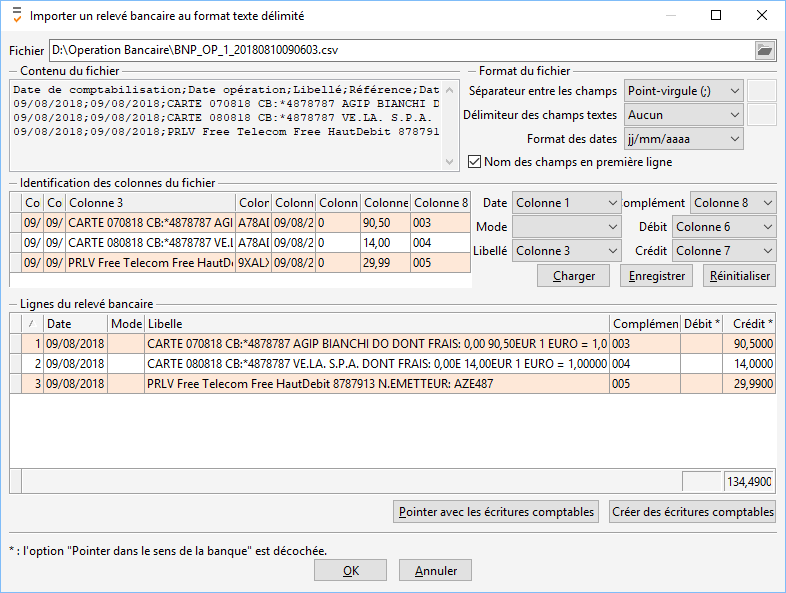
Task: Click the credit value 90,5000
Action: pos(748,344)
